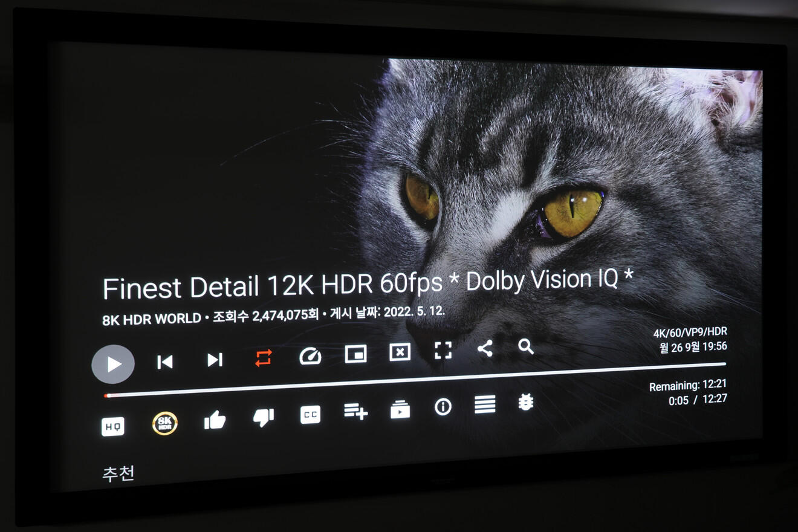Open the HQ video quality options
Image resolution: width=798 pixels, height=532 pixels.
113,426
